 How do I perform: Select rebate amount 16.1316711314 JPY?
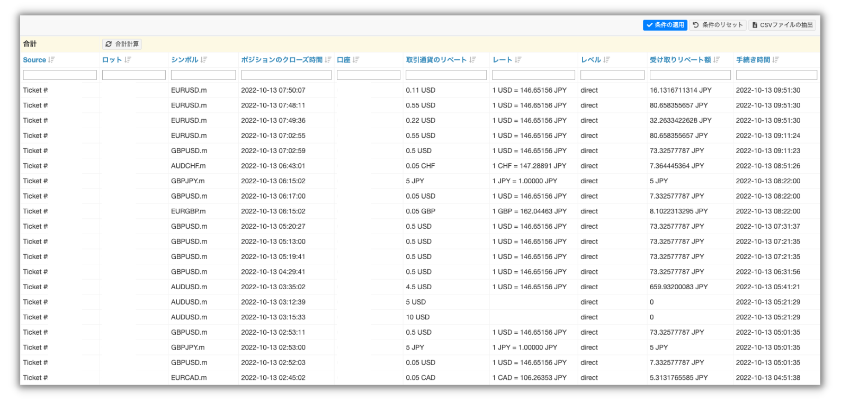click(x=681, y=91)
